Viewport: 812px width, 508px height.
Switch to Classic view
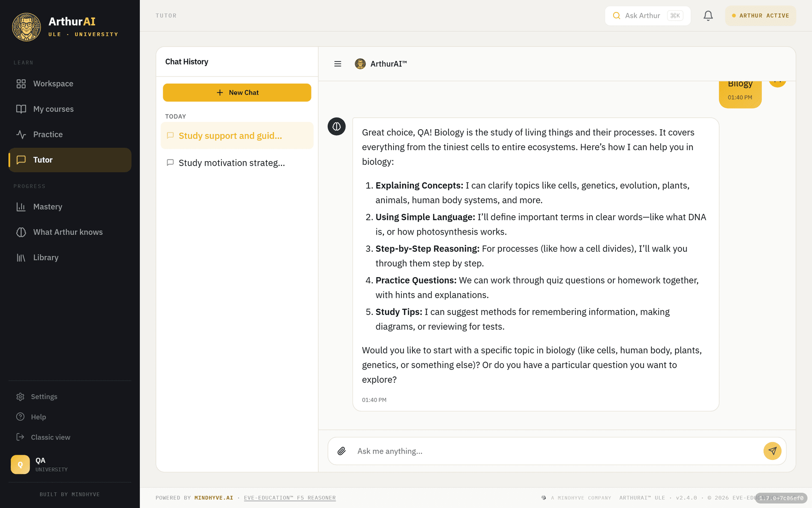pyautogui.click(x=70, y=437)
